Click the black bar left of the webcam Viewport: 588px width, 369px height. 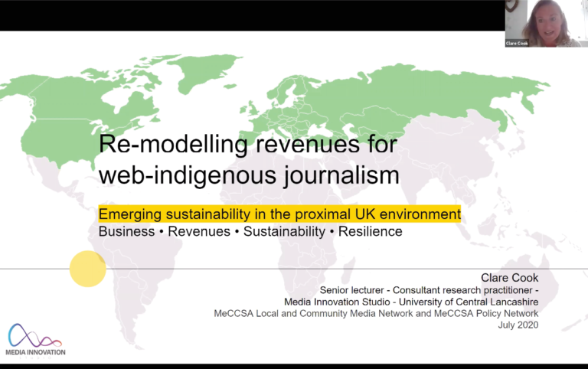[253, 15]
